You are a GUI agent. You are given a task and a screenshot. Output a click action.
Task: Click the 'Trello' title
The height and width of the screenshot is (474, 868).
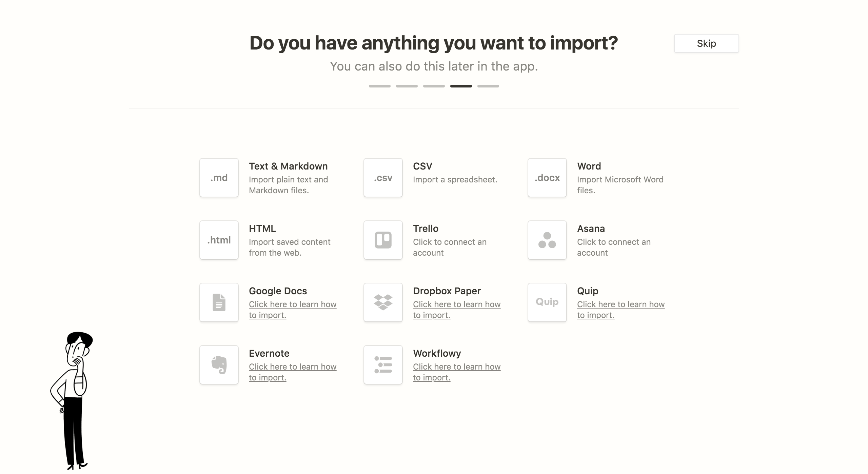[x=426, y=229]
